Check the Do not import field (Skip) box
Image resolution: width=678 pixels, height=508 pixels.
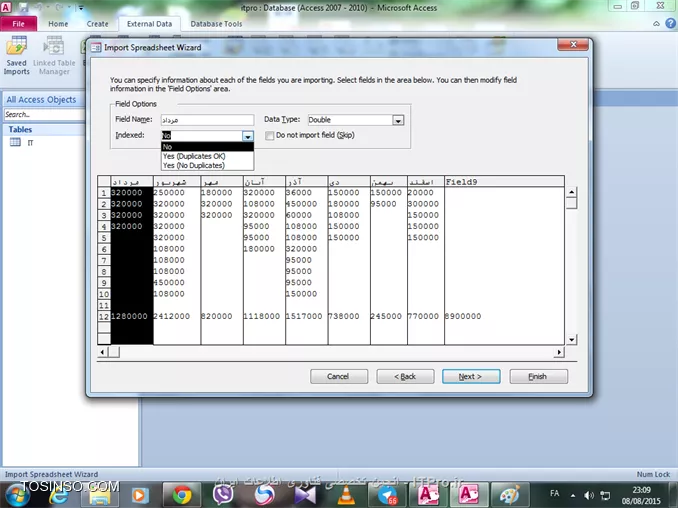[x=269, y=135]
